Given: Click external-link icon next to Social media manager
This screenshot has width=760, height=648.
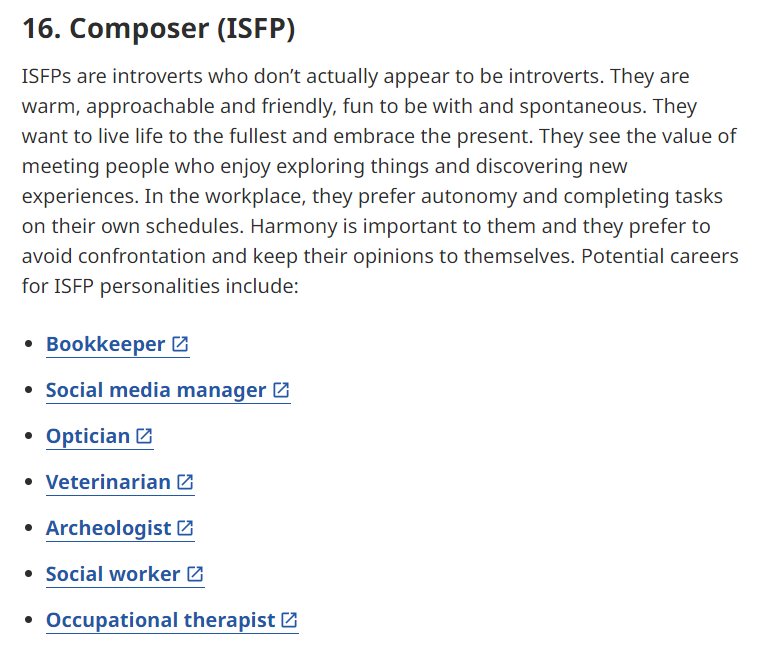Looking at the screenshot, I should point(281,390).
